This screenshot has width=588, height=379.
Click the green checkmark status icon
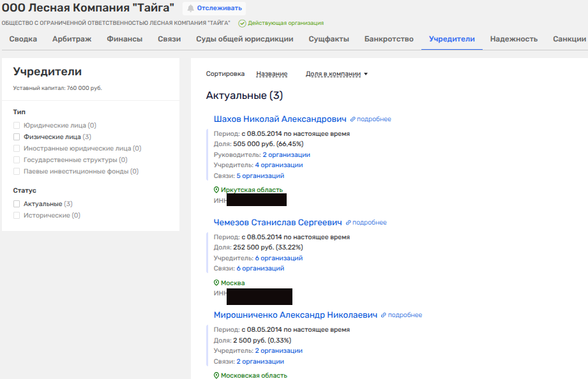coord(242,23)
